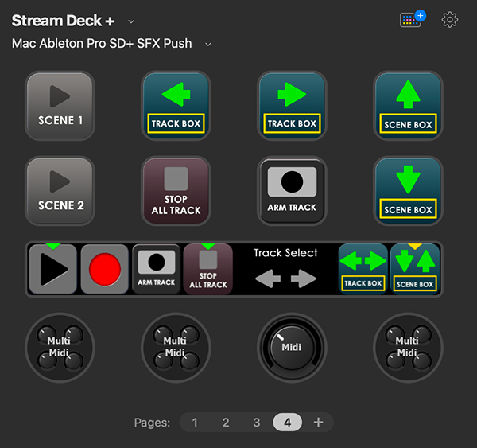Switch to page 2

226,423
